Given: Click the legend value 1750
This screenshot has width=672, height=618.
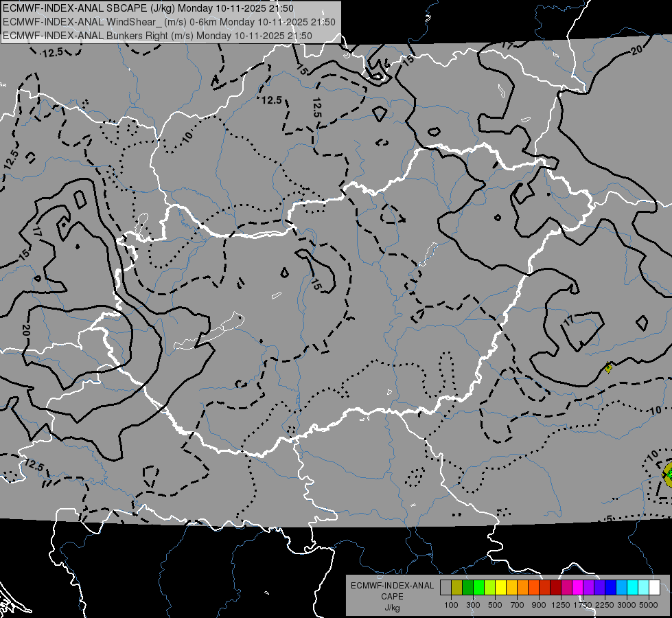Looking at the screenshot, I should 583,605.
